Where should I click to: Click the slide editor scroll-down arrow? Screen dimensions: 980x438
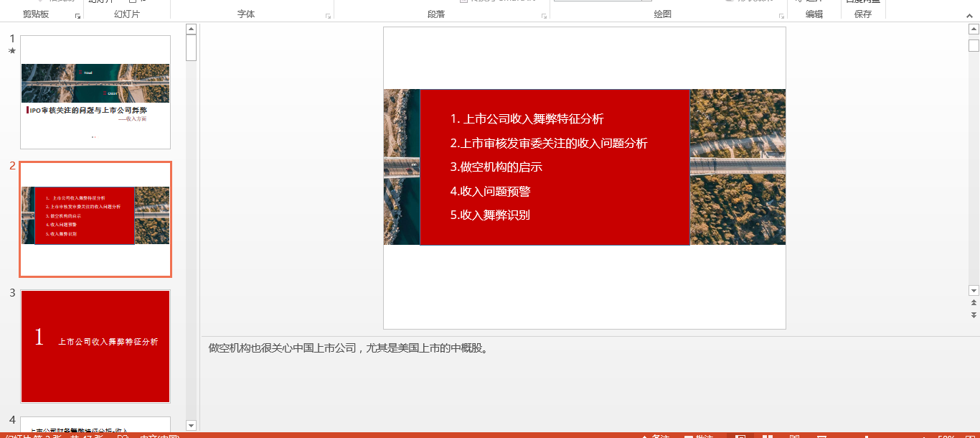point(974,291)
